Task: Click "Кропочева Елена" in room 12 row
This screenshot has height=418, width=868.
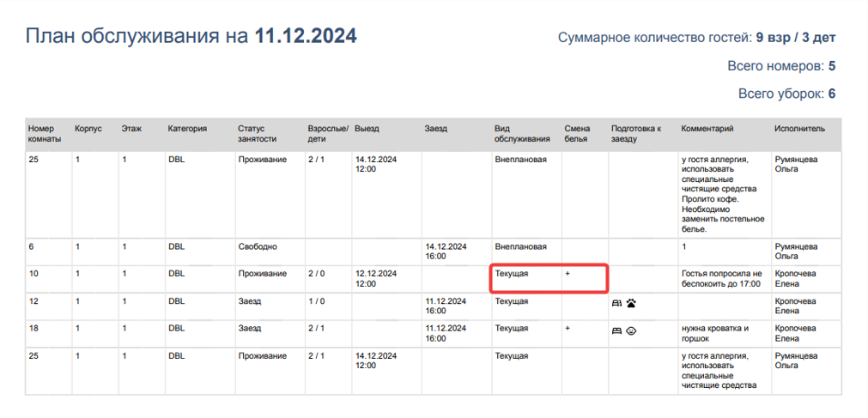Action: tap(795, 306)
